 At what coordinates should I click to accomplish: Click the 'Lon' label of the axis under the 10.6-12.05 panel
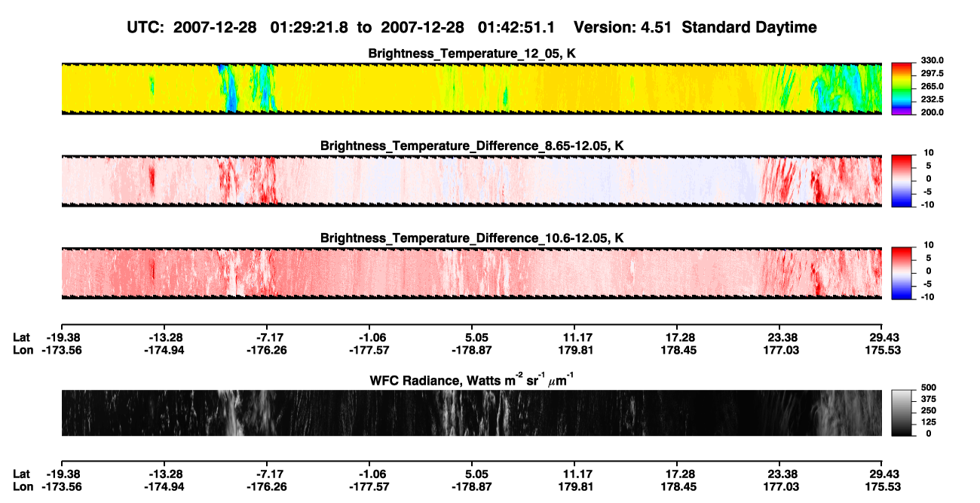[23, 350]
